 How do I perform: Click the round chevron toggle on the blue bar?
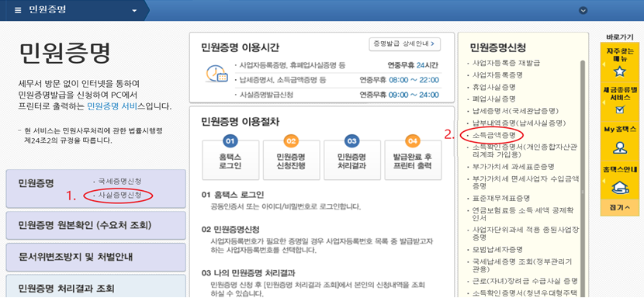pos(583,11)
